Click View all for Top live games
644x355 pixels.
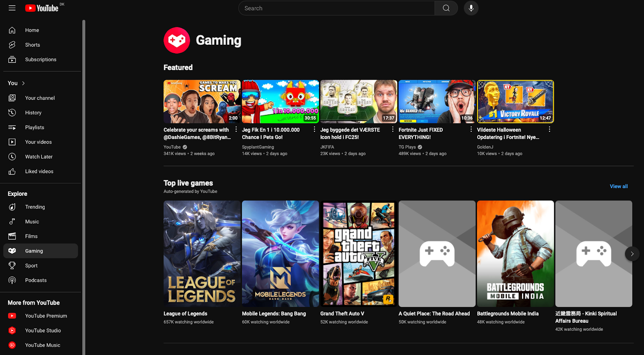(619, 186)
